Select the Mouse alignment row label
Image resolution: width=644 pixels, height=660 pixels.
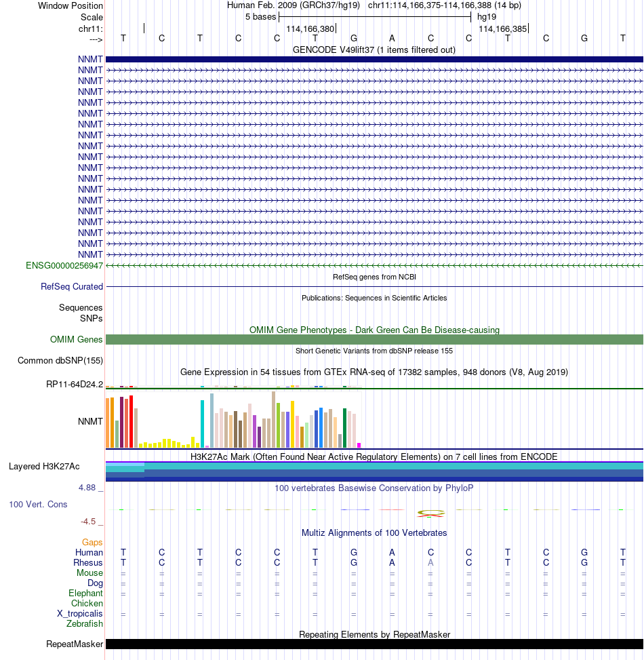[89, 573]
